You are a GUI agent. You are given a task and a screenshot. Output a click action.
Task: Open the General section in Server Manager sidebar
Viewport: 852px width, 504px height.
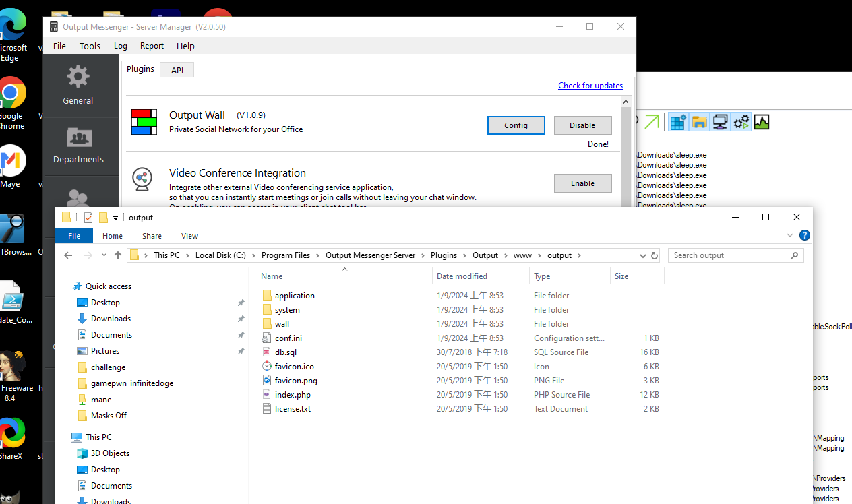click(78, 85)
